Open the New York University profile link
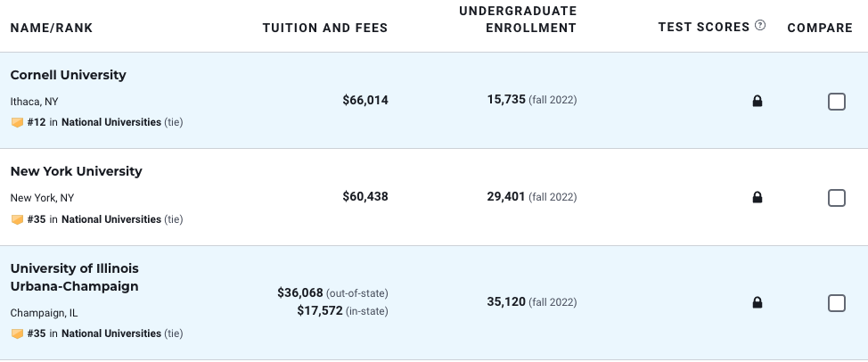This screenshot has height=362, width=868. [x=77, y=171]
